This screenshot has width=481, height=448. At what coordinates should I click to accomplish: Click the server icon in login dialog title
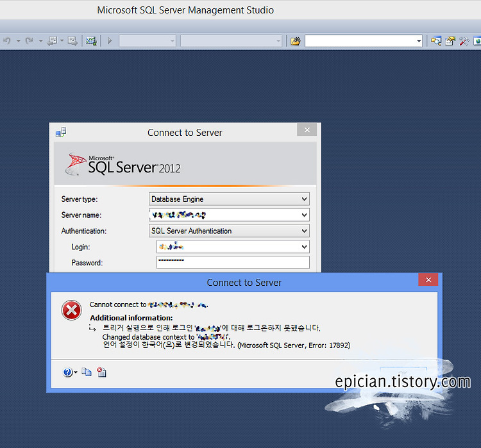[x=61, y=132]
